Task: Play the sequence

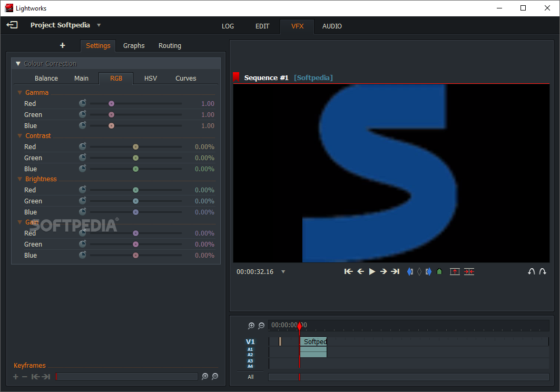Action: pyautogui.click(x=372, y=271)
